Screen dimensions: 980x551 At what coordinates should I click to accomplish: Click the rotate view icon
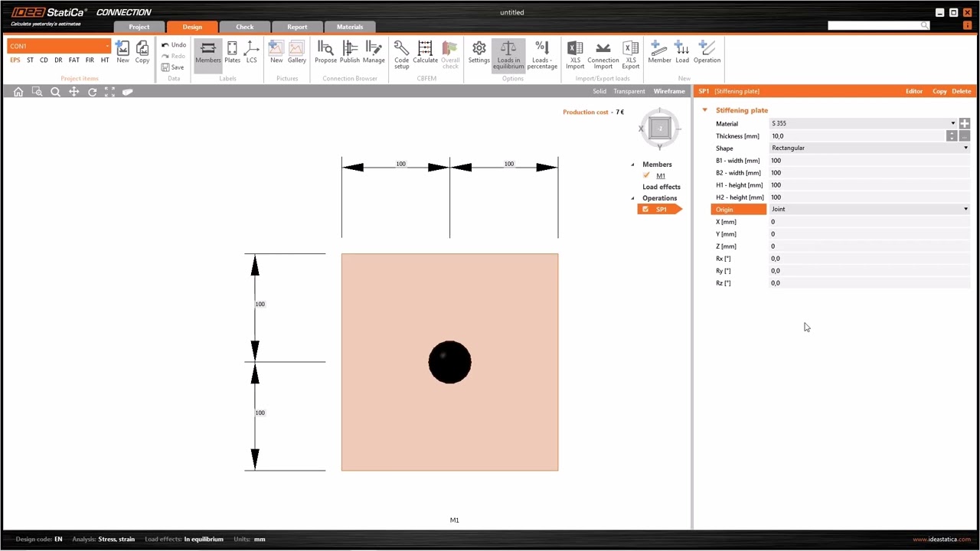[92, 92]
